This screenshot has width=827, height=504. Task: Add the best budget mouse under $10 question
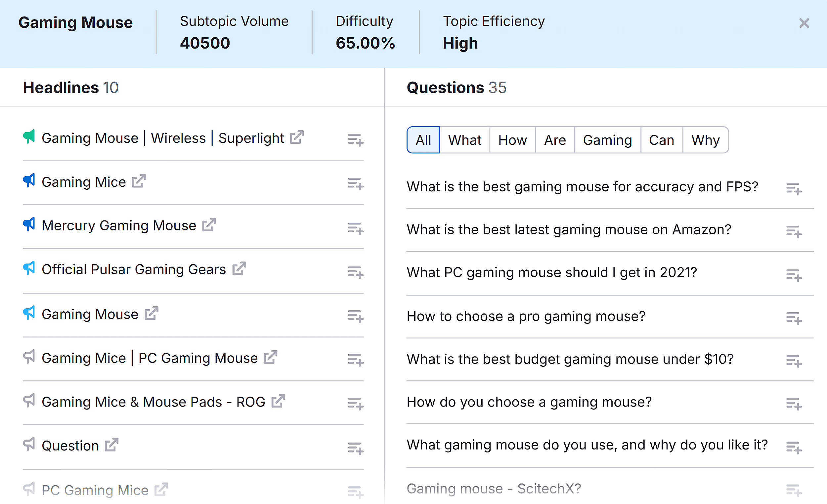click(x=794, y=361)
